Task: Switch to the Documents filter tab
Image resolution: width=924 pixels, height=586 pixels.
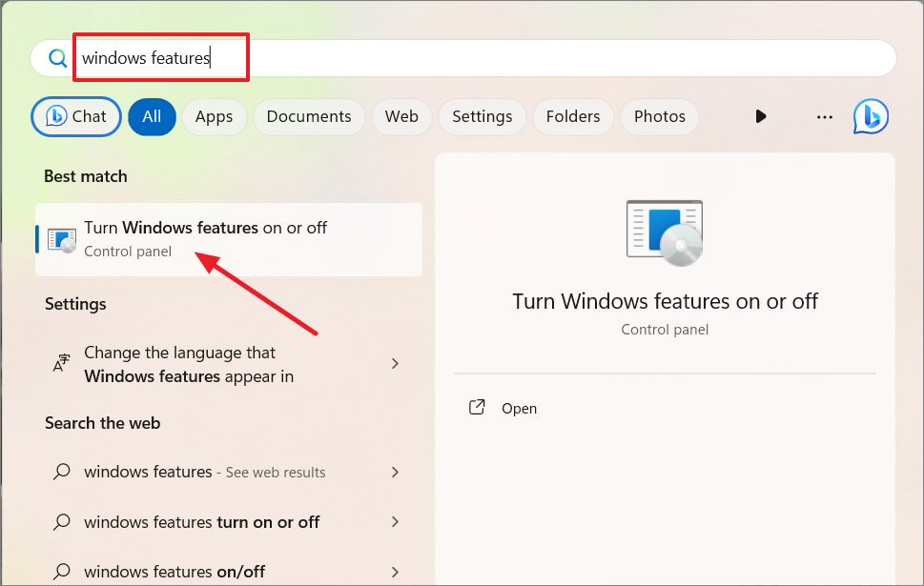Action: pos(309,116)
